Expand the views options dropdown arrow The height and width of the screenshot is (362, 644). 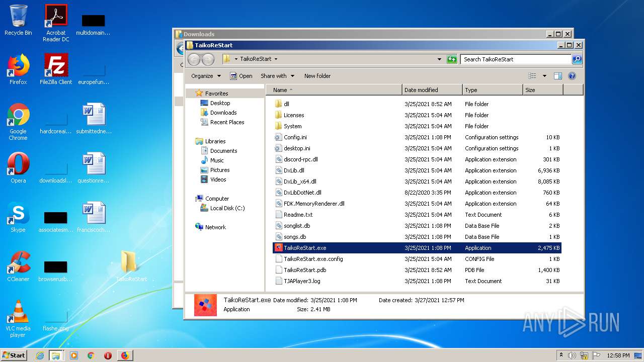(x=544, y=76)
